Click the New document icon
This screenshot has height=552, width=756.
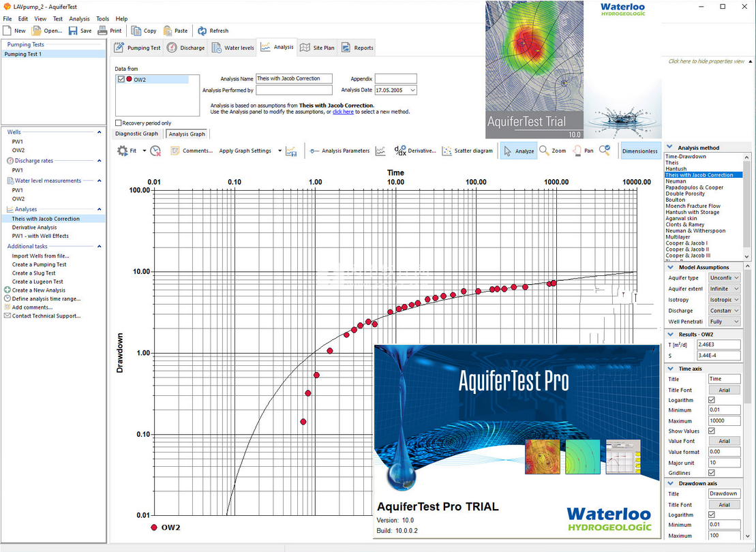coord(7,31)
